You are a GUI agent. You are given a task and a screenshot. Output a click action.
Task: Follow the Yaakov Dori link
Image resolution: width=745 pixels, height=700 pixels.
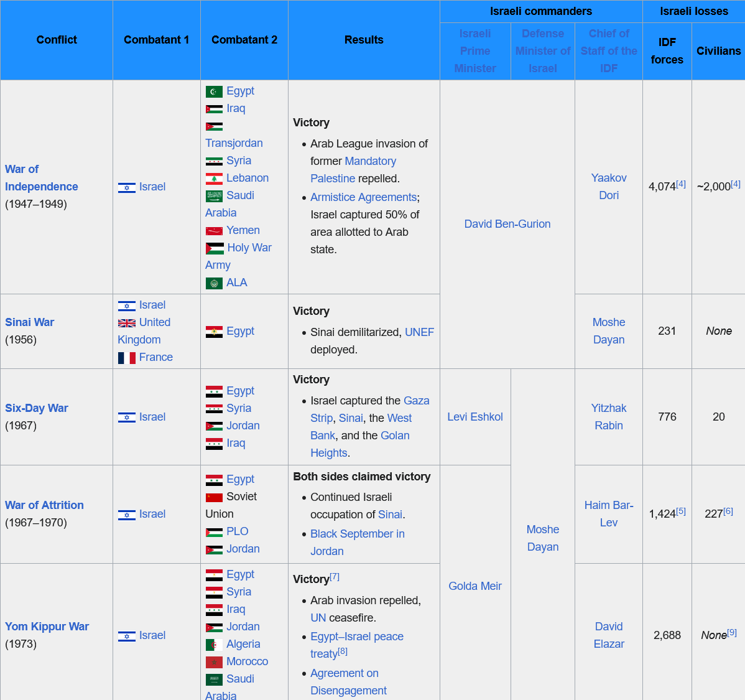(x=609, y=187)
